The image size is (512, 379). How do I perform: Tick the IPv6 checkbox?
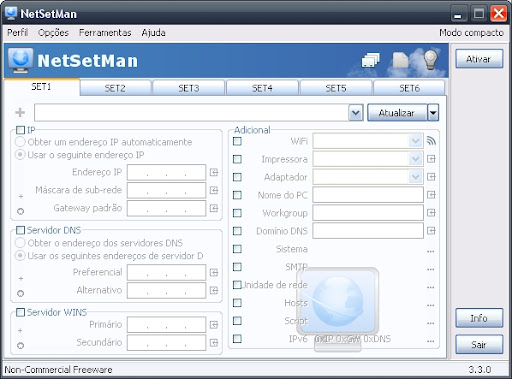pos(237,339)
